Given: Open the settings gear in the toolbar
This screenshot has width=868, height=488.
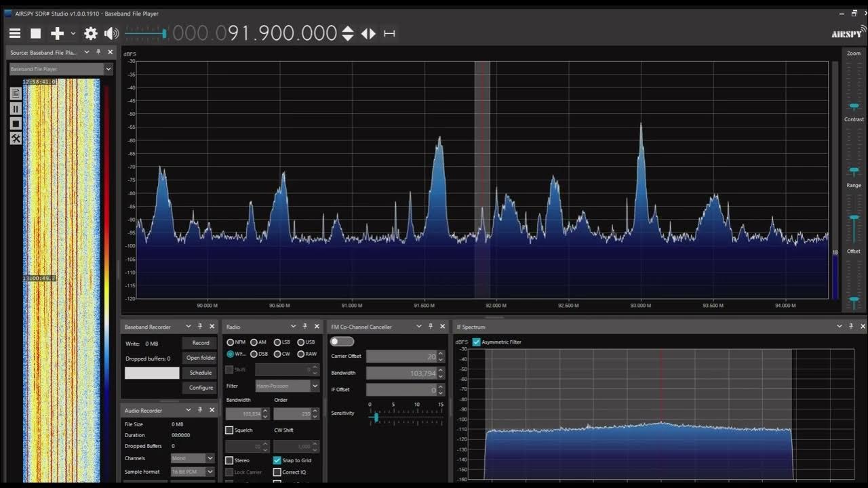Looking at the screenshot, I should pos(91,33).
